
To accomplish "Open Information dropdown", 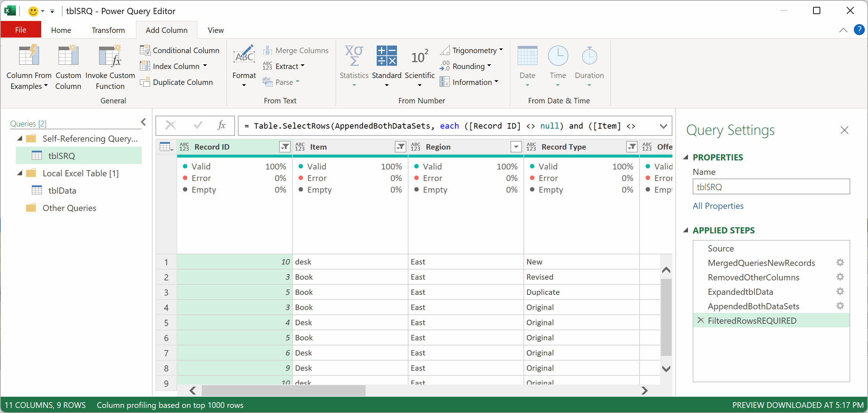I will (x=496, y=82).
